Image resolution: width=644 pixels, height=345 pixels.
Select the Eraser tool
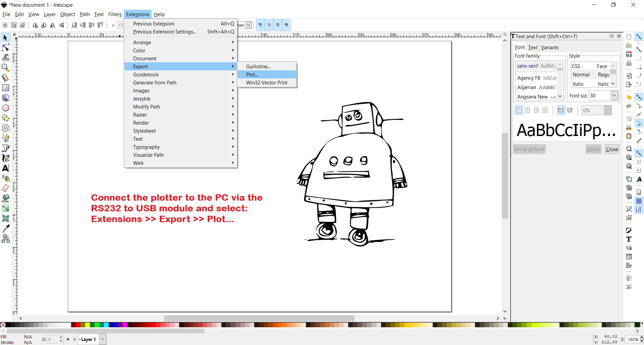pos(6,188)
